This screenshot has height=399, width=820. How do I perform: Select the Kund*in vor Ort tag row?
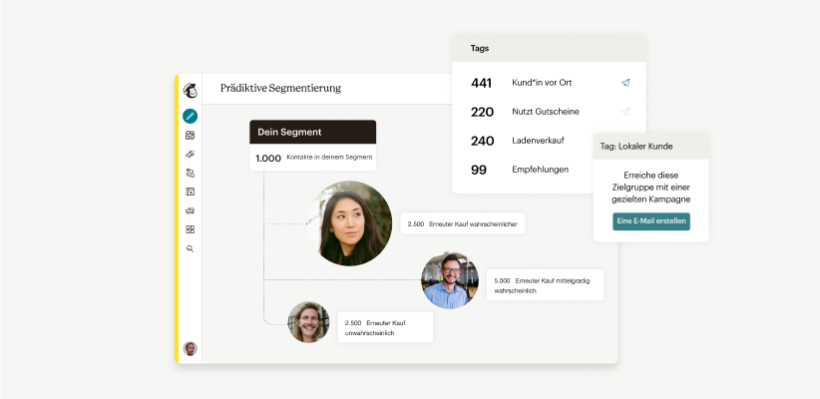click(549, 83)
